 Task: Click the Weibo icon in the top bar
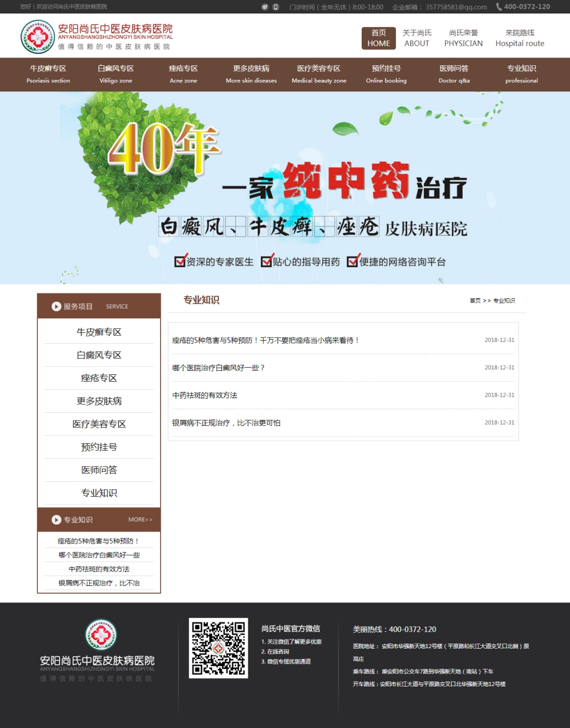coord(265,7)
